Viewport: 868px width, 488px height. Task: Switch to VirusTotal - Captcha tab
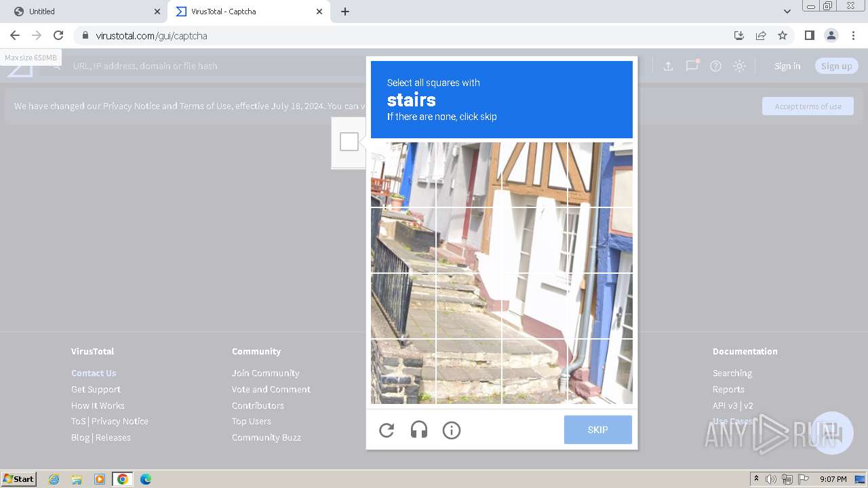pos(248,12)
